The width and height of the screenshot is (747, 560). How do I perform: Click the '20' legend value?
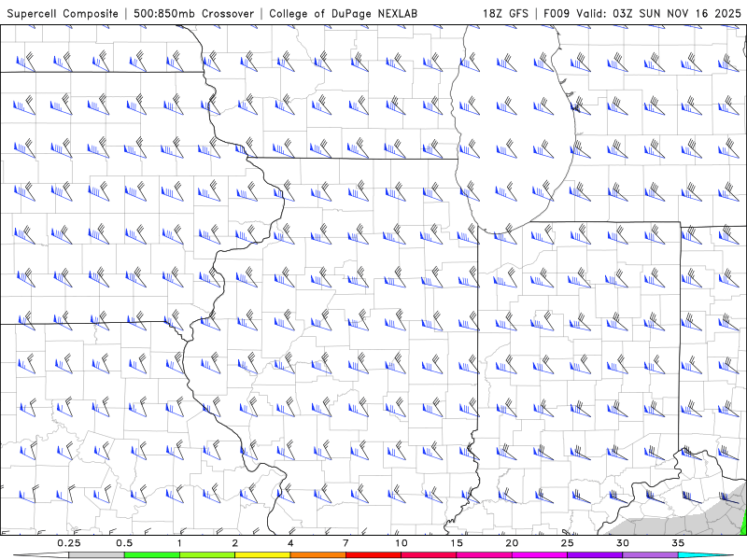point(512,543)
